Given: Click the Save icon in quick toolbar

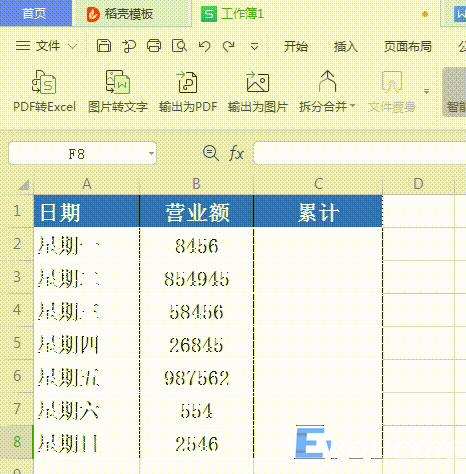Looking at the screenshot, I should click(x=104, y=46).
